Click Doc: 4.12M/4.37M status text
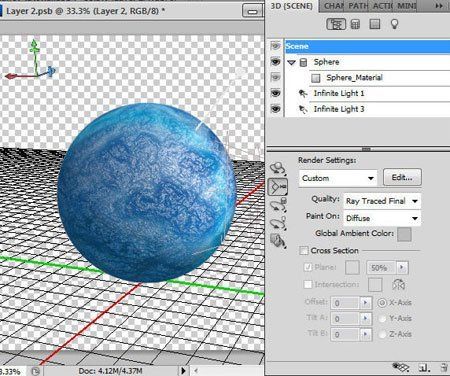The width and height of the screenshot is (450, 376). click(x=110, y=371)
